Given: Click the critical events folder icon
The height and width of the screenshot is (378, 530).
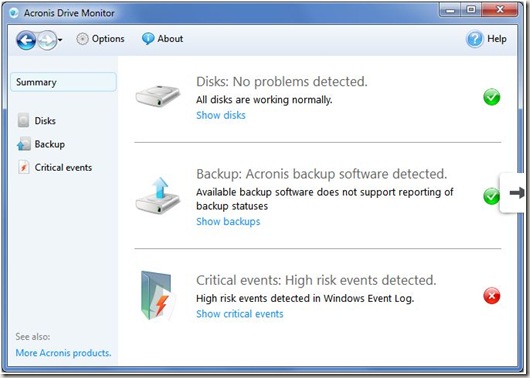Looking at the screenshot, I should tap(158, 296).
